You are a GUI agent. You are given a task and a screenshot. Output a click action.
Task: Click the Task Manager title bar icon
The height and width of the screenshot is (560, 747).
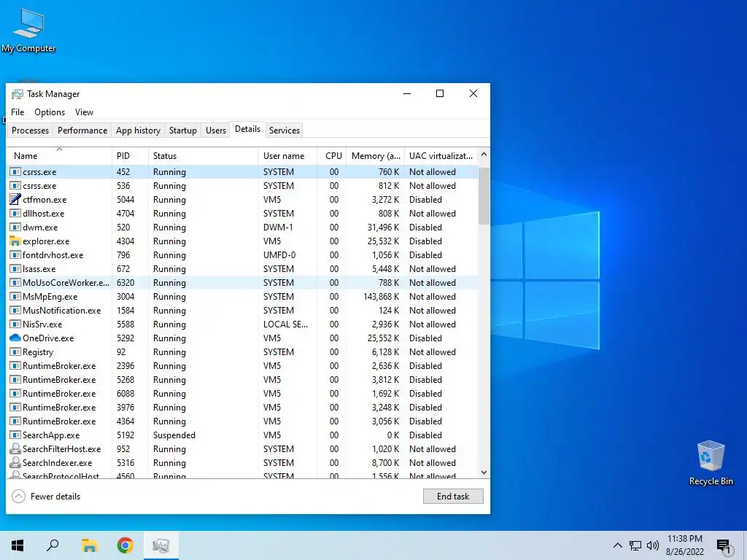tap(18, 94)
